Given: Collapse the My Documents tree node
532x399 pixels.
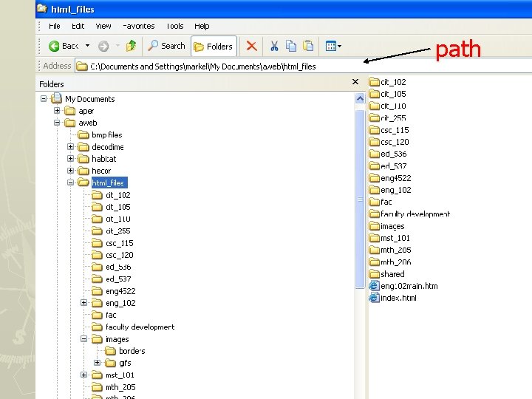Looking at the screenshot, I should tap(44, 99).
